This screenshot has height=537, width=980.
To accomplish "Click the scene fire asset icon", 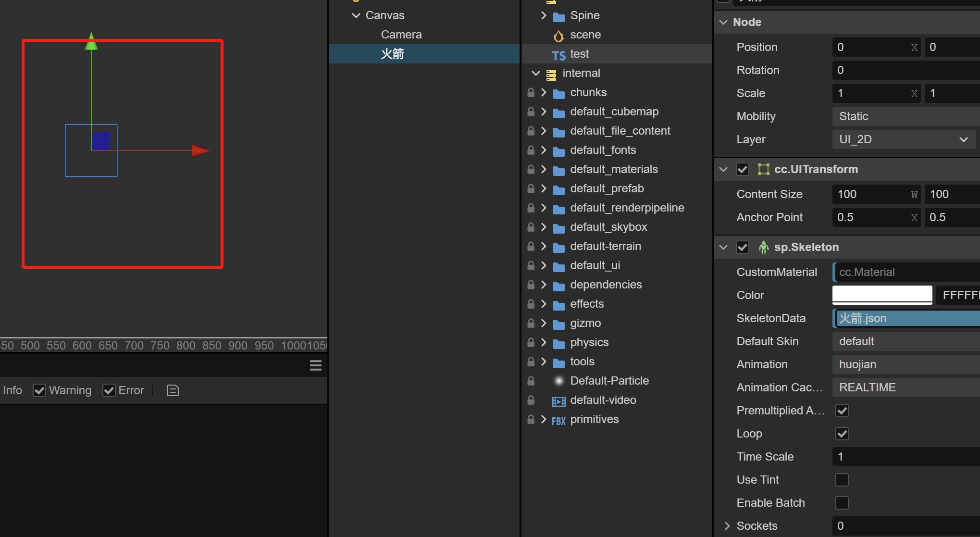I will point(558,36).
